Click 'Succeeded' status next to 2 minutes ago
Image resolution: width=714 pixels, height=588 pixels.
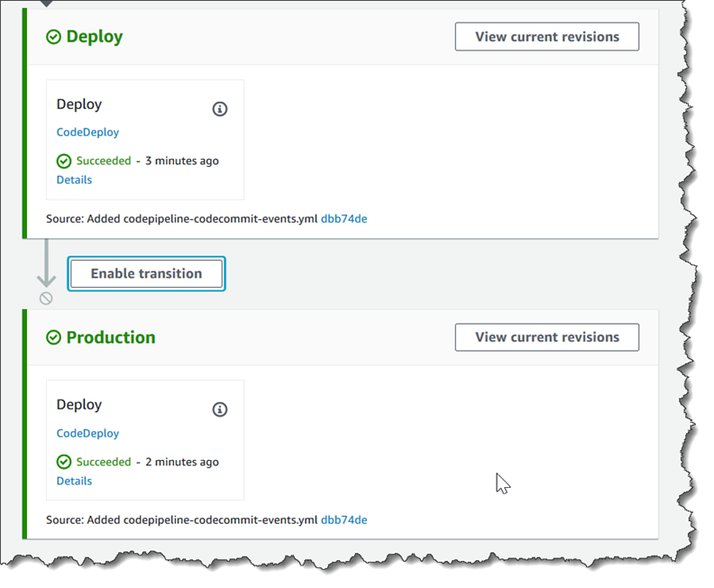tap(104, 462)
